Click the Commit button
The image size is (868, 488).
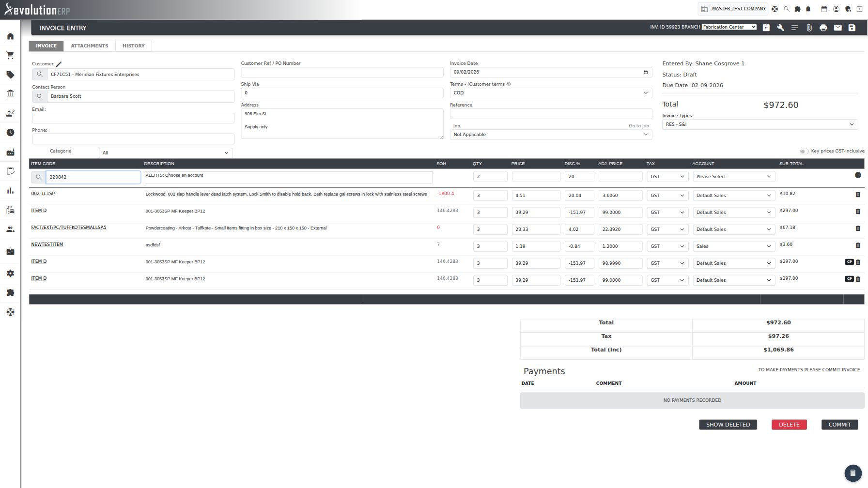839,425
